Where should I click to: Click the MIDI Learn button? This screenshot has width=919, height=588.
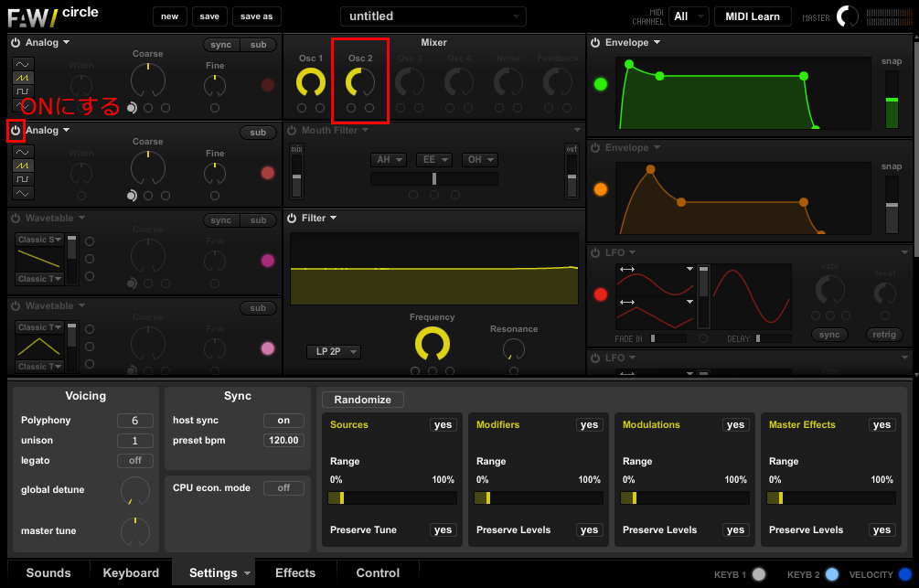(753, 16)
